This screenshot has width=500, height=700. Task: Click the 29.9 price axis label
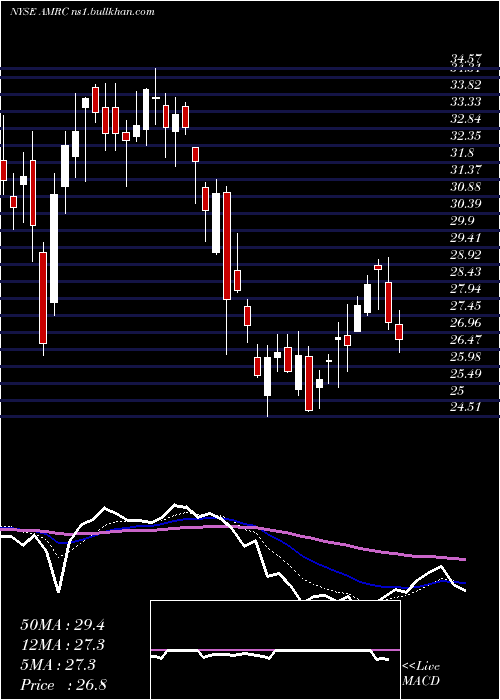click(x=463, y=221)
